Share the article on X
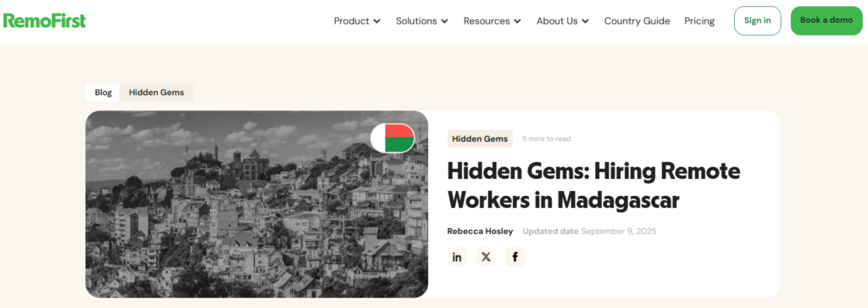The height and width of the screenshot is (308, 868). (x=486, y=257)
